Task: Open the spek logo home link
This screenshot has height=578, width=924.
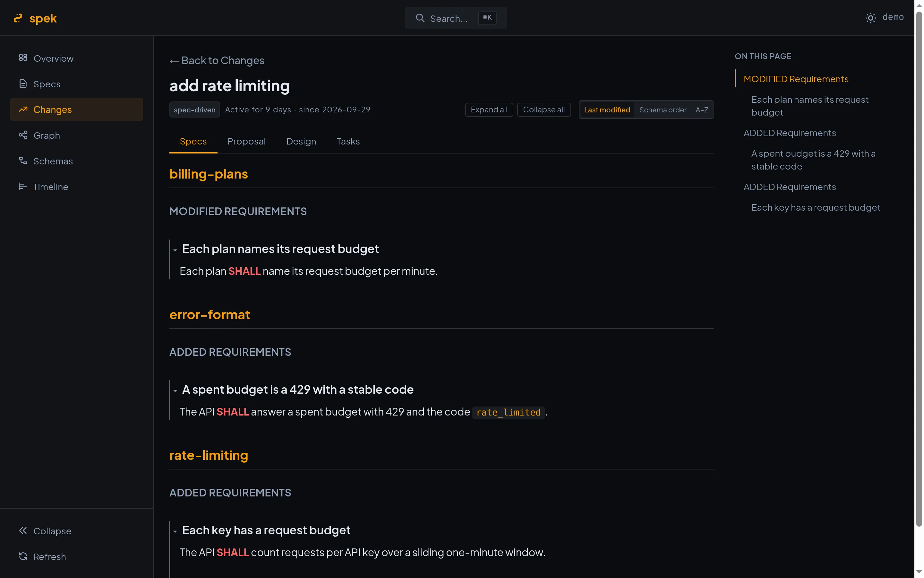Action: tap(35, 18)
